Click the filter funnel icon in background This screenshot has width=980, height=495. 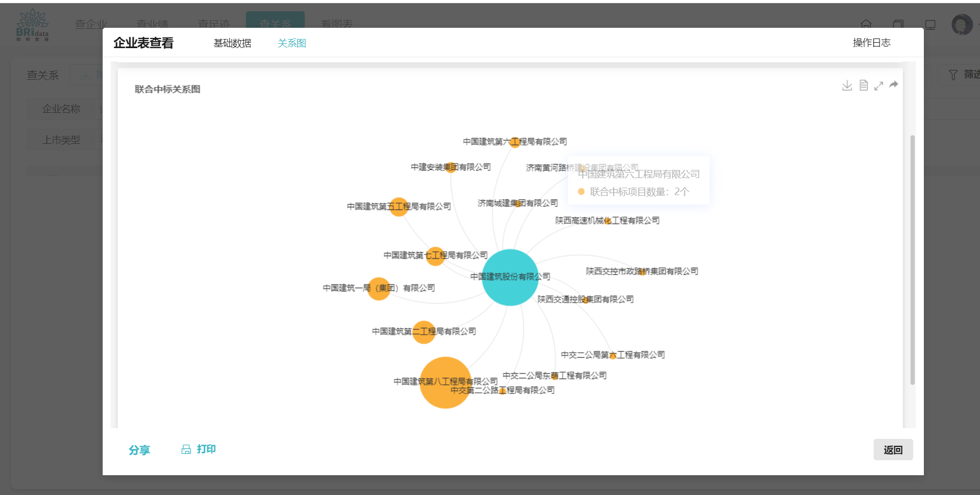point(953,75)
